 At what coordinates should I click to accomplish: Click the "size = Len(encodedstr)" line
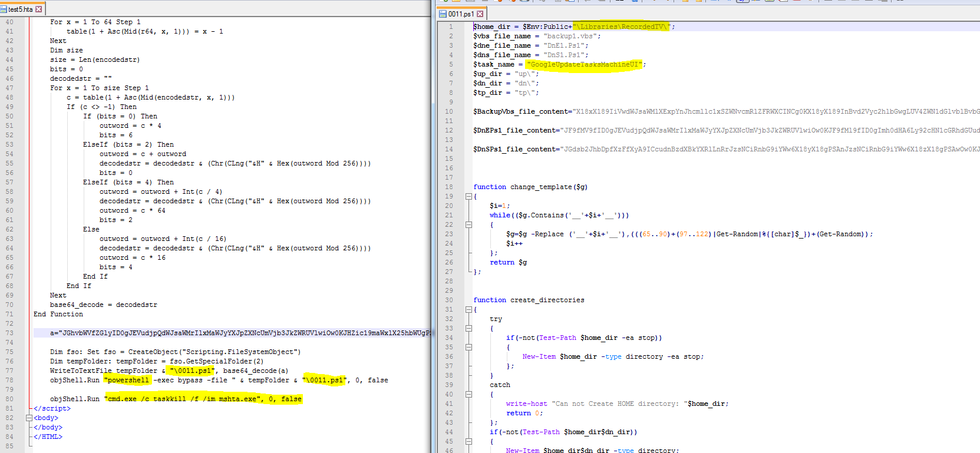point(95,59)
